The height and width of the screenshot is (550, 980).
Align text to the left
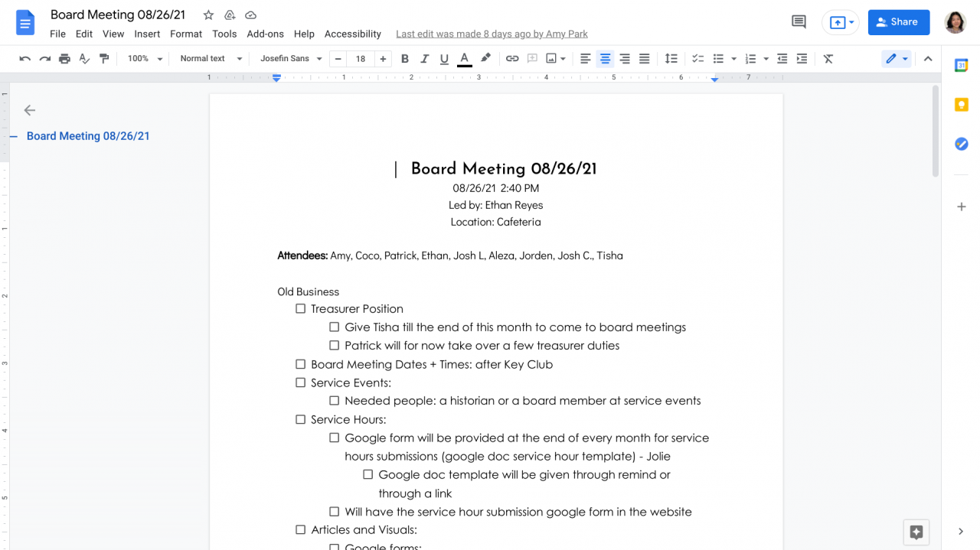tap(586, 59)
